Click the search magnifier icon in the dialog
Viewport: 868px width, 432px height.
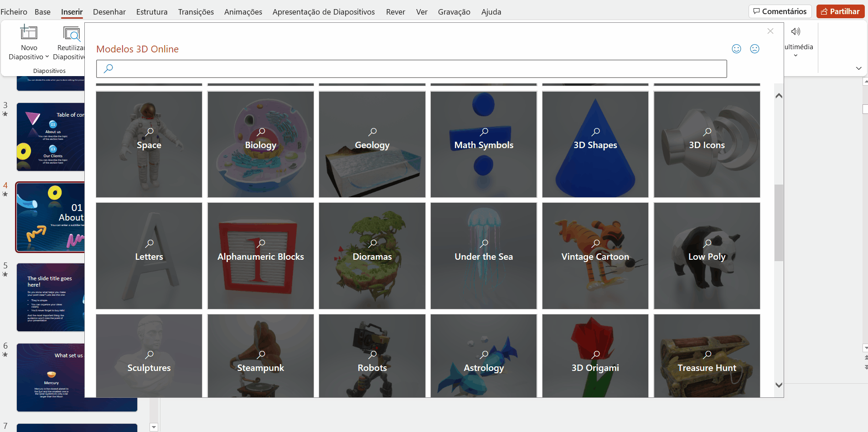tap(108, 69)
